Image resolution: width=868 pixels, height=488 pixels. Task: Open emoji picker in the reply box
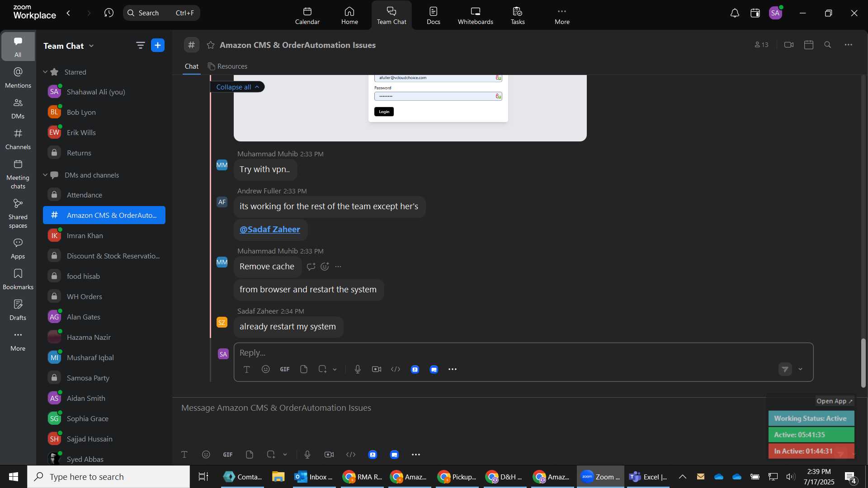tap(266, 369)
